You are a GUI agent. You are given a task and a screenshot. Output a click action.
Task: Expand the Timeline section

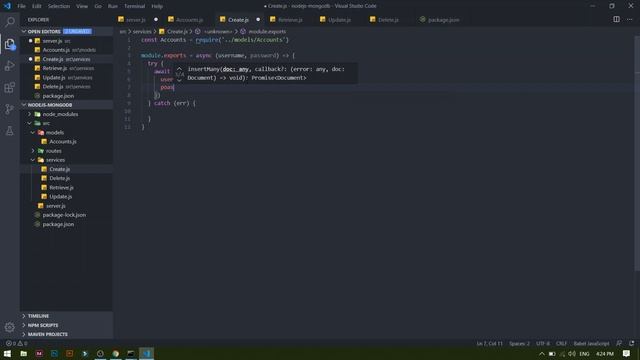(67, 316)
